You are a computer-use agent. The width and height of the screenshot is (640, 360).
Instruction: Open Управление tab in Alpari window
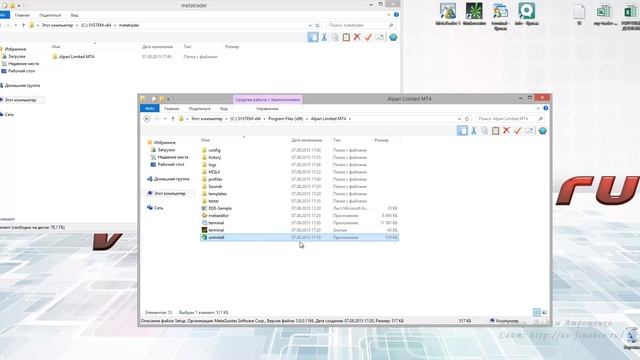click(x=267, y=109)
